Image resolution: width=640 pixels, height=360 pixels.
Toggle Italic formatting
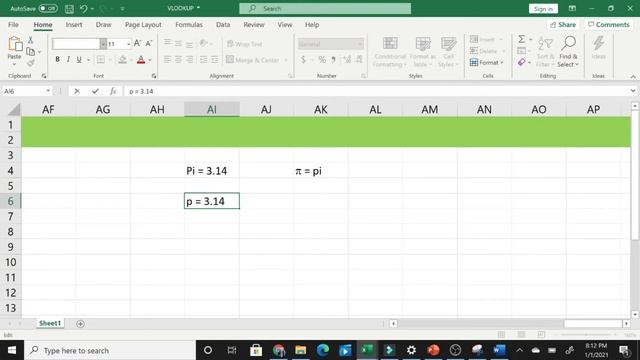pos(68,60)
